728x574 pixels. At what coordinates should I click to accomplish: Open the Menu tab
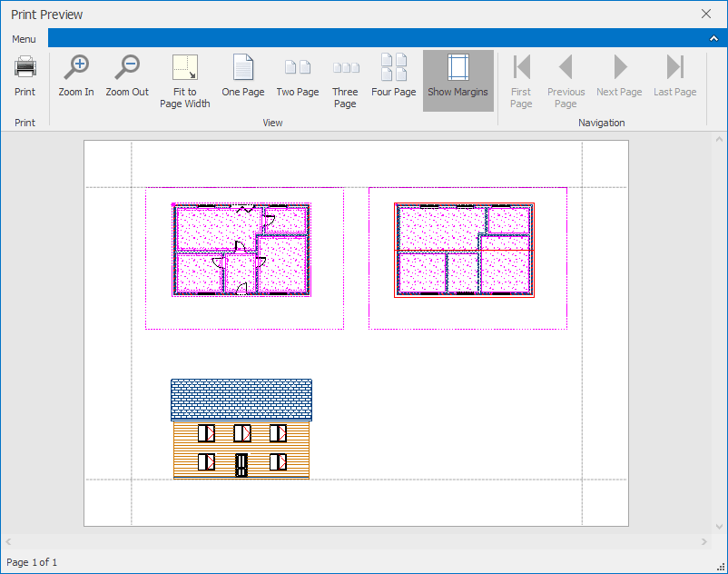[25, 39]
